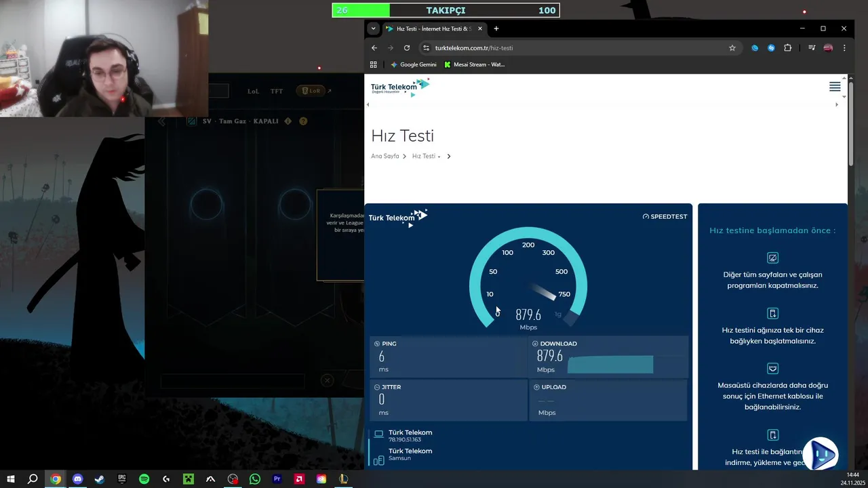This screenshot has width=868, height=488.
Task: Expand the Hız Testi breadcrumb dropdown
Action: coord(427,157)
